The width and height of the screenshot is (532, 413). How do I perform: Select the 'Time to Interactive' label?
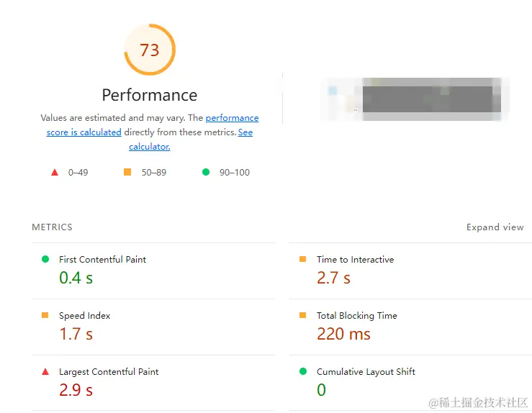tap(355, 260)
